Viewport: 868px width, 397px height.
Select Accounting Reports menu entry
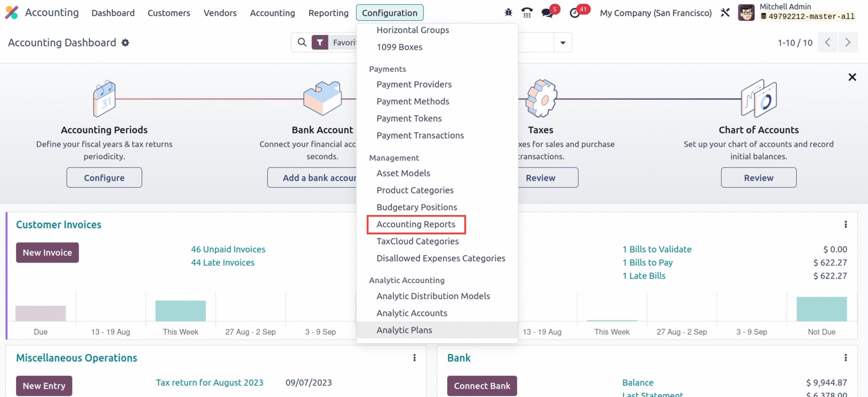coord(416,225)
